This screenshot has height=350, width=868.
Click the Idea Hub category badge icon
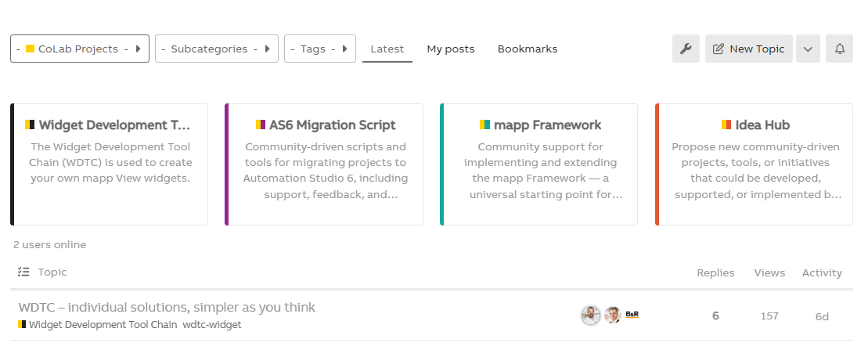[x=726, y=124]
